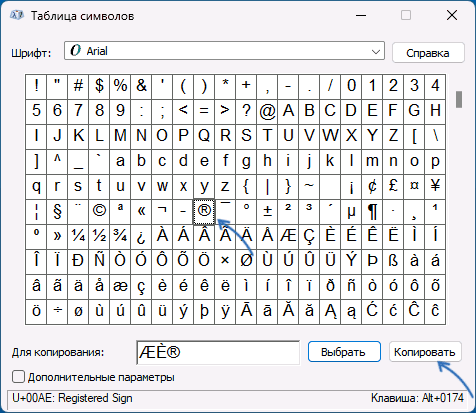
Task: Select the lowercase ö in last row
Action: pyautogui.click(x=36, y=312)
